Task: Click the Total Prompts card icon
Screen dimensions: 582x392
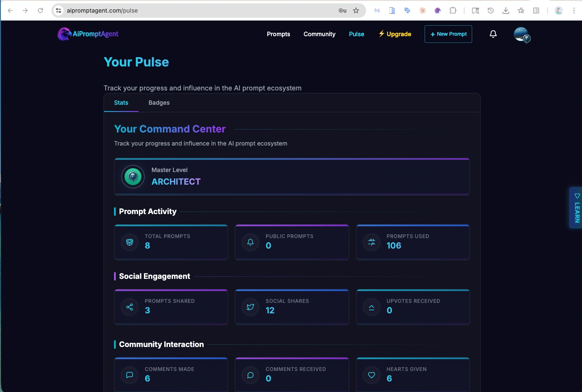Action: tap(130, 242)
